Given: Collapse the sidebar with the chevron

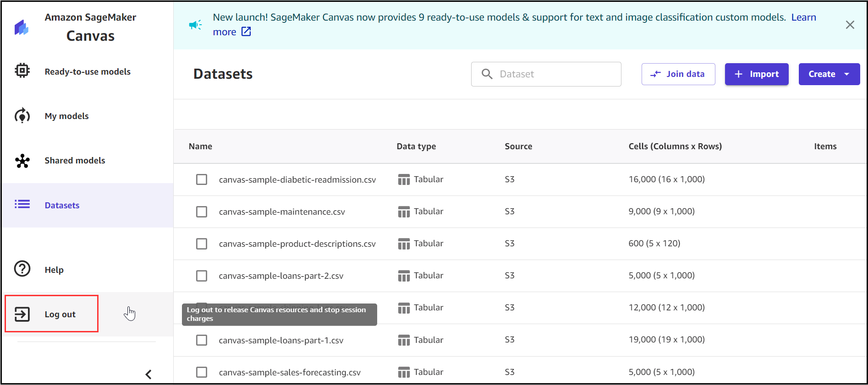Looking at the screenshot, I should [x=148, y=374].
